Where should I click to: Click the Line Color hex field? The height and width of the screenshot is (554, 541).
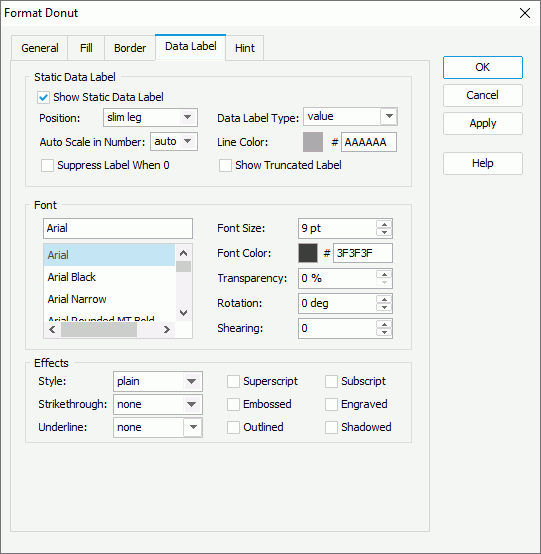point(369,142)
